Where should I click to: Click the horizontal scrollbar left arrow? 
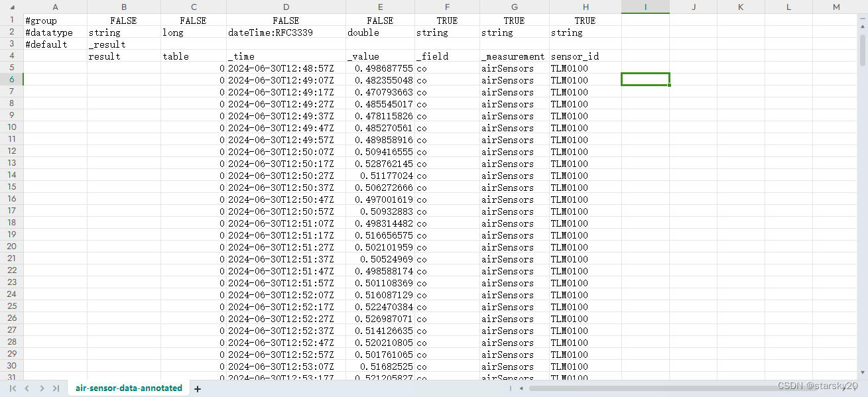click(521, 388)
